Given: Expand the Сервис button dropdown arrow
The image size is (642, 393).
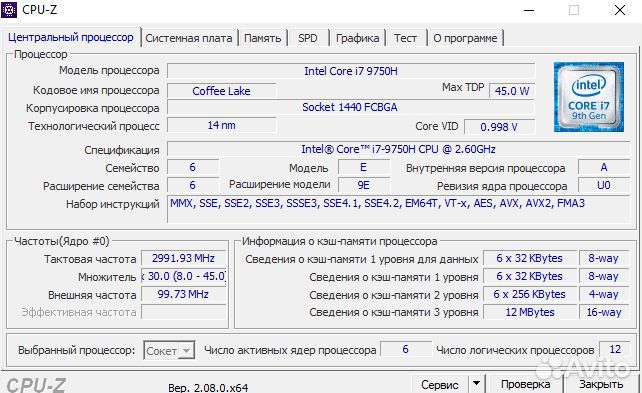Looking at the screenshot, I should [477, 384].
